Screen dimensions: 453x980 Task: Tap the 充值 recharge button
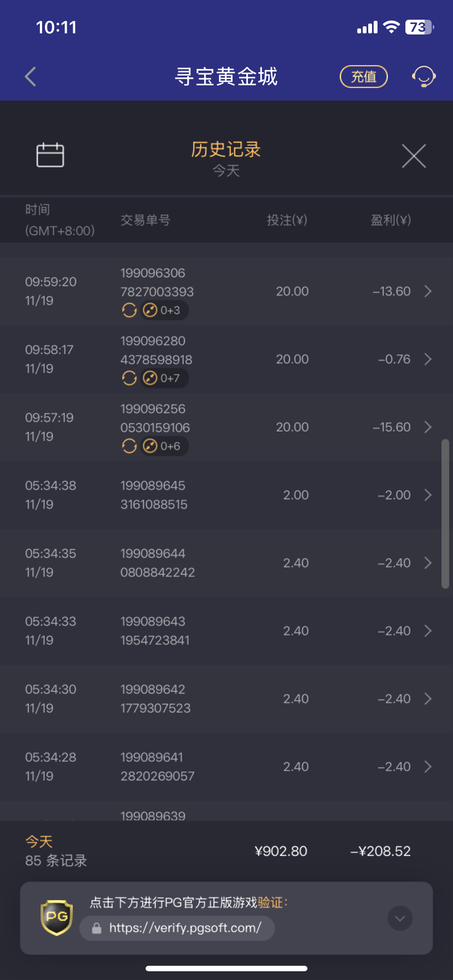(x=364, y=77)
